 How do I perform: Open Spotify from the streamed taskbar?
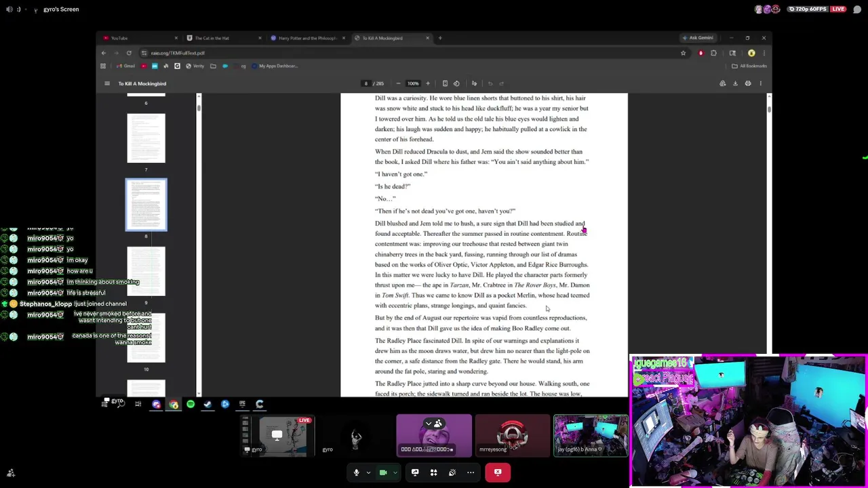click(191, 405)
